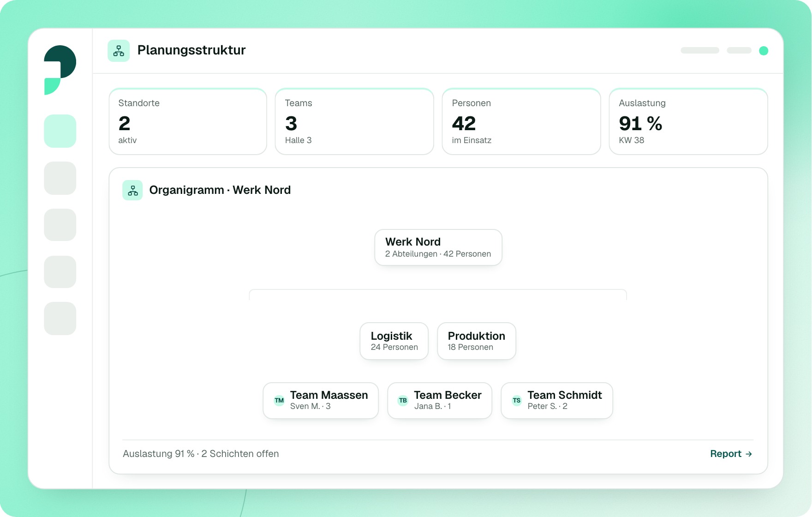
Task: Click the "Peter S. · 2" subtitle
Action: tap(548, 406)
